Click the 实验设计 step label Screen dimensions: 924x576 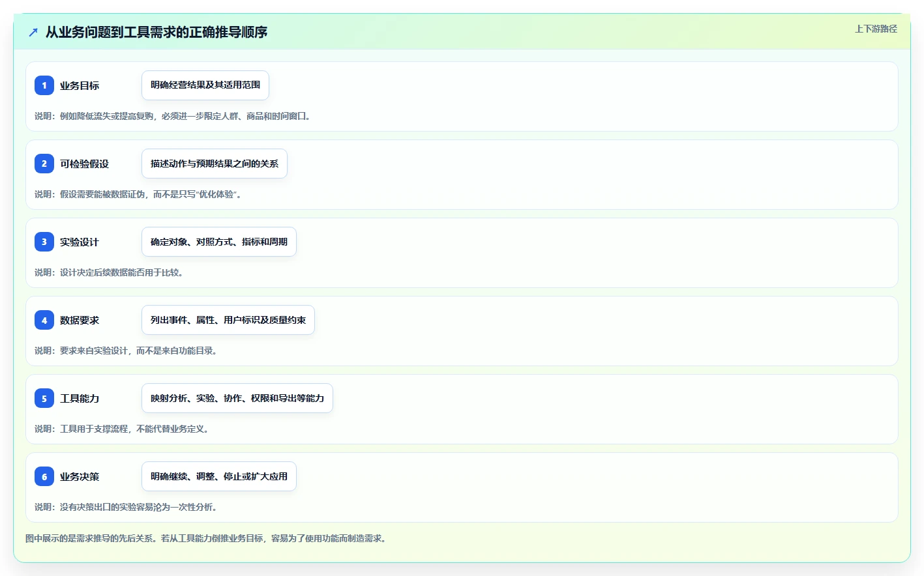80,242
